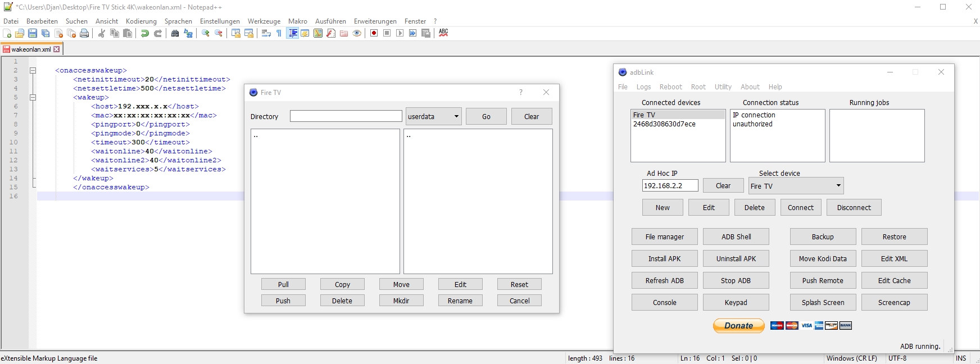Click the Pull button
980x364 pixels.
[x=283, y=284]
